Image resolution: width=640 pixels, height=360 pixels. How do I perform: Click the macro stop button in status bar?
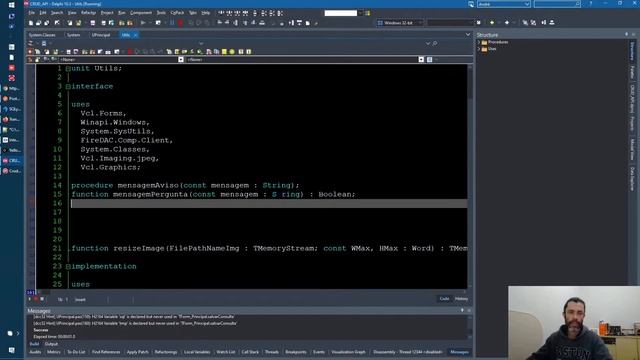point(42,299)
